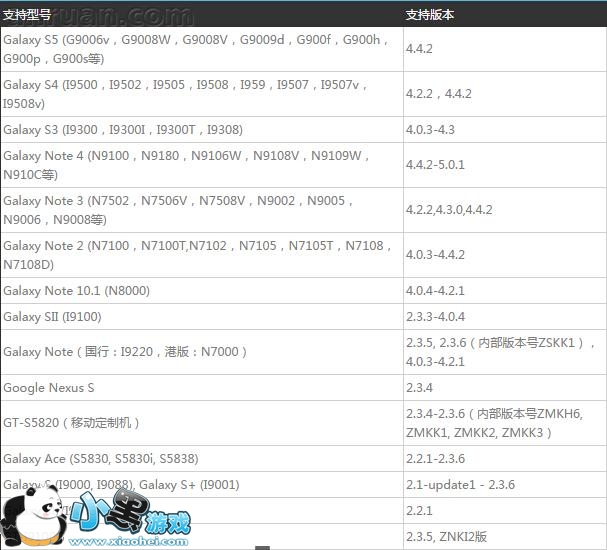Image resolution: width=607 pixels, height=550 pixels.
Task: Click version cell containing ZSKK1
Action: (x=505, y=352)
